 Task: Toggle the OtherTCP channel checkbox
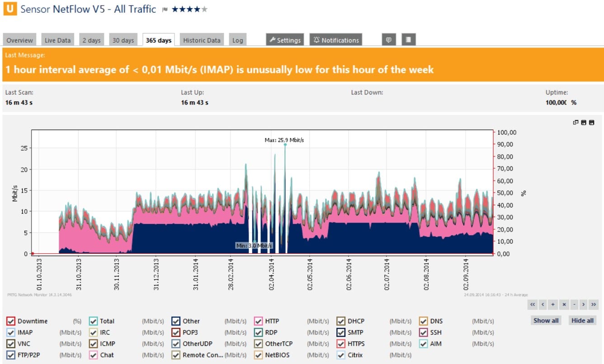(259, 344)
